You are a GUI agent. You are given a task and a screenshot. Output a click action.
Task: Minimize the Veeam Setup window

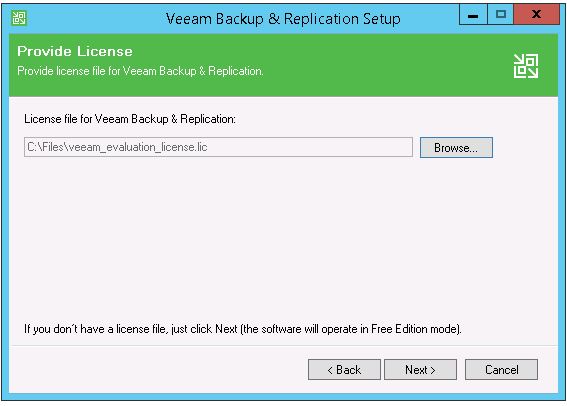tap(473, 15)
